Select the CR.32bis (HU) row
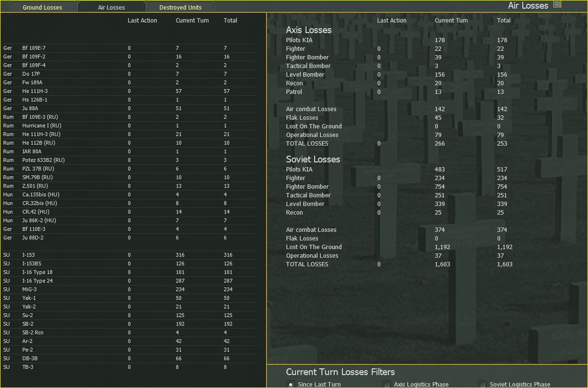 (x=129, y=203)
